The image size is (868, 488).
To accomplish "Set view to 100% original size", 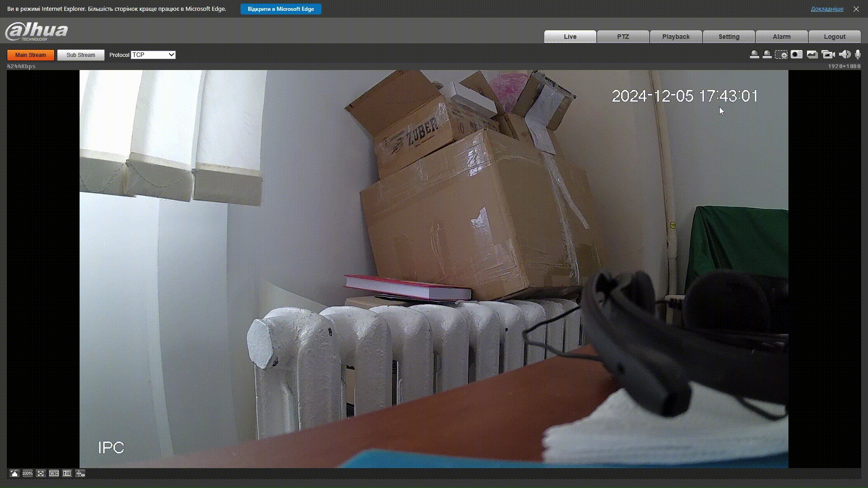I will [28, 474].
